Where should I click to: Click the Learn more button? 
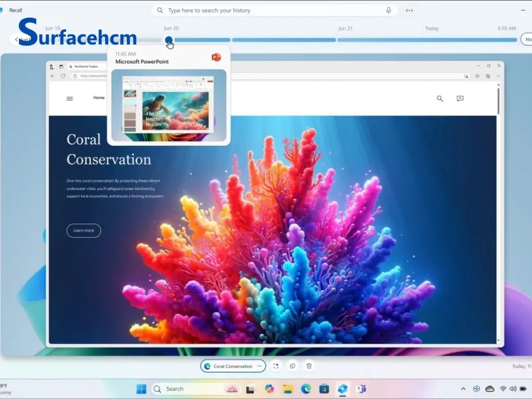pos(83,231)
